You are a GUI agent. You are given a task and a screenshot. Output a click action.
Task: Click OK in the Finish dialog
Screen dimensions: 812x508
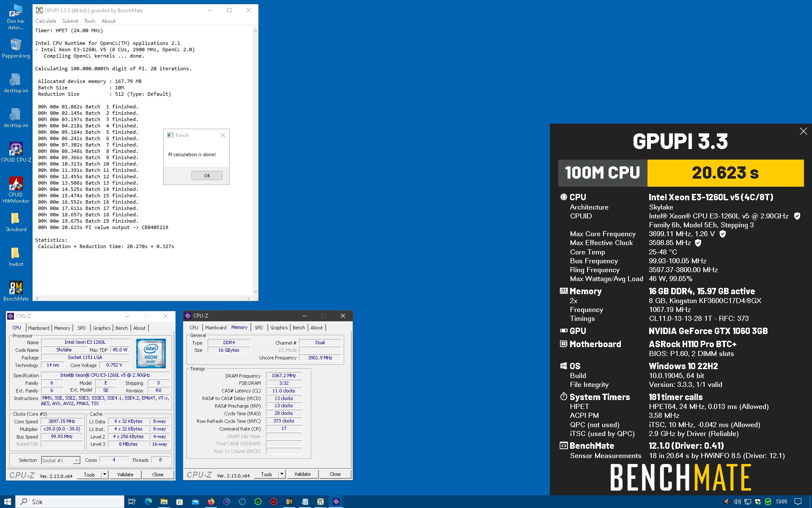(207, 176)
